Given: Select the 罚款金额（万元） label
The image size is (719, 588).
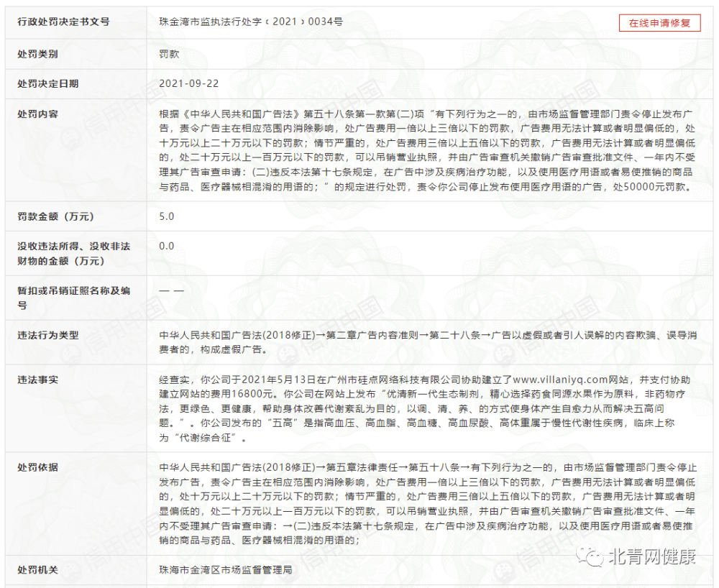Looking at the screenshot, I should (x=55, y=216).
